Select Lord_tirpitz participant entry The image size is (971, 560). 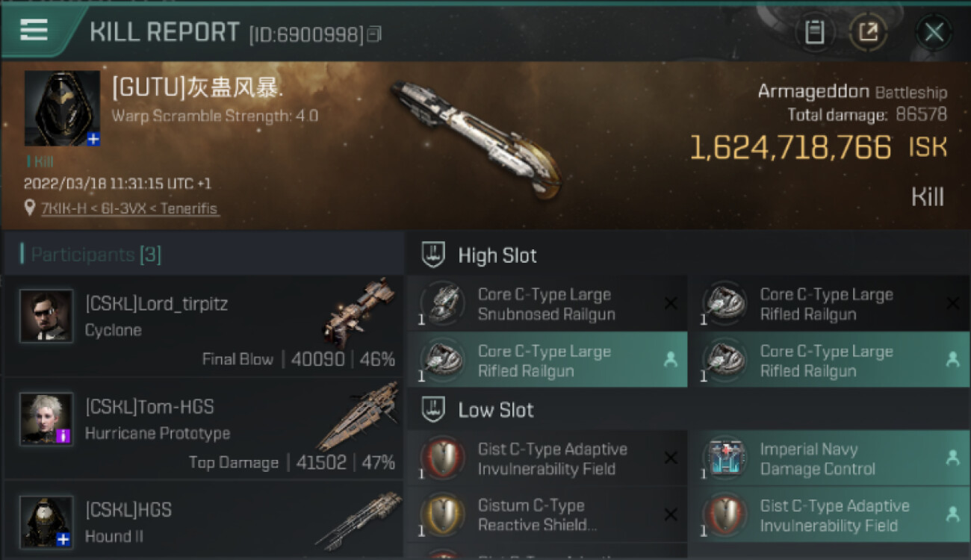(202, 326)
